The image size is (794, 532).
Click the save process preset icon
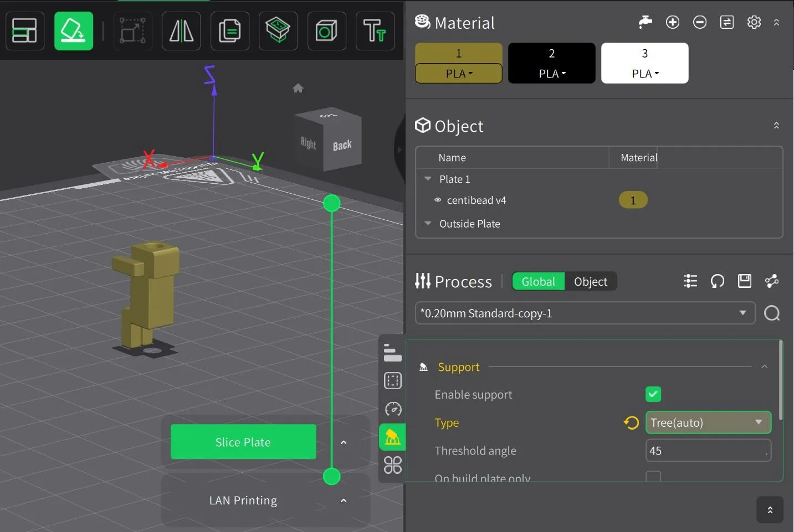pyautogui.click(x=745, y=281)
